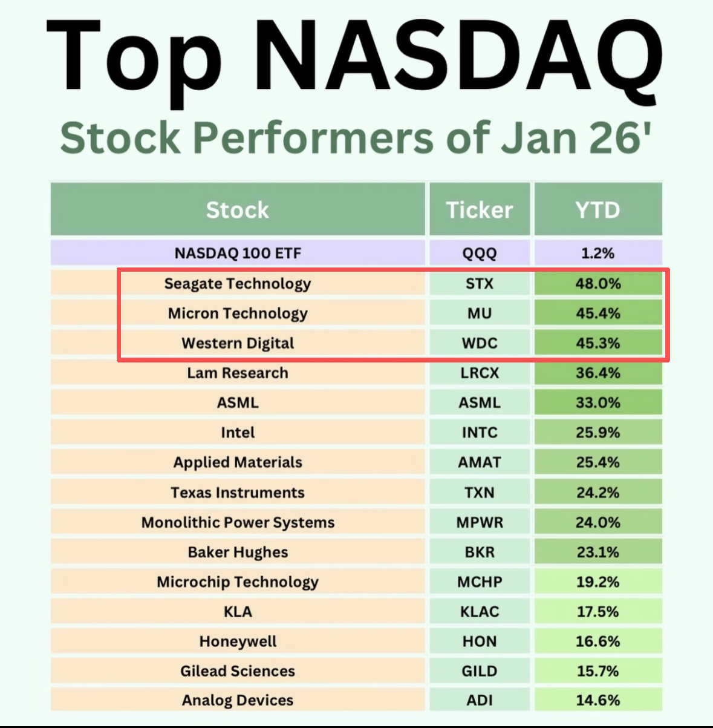Select Microchip Technology stock name
This screenshot has width=713, height=728.
[x=238, y=582]
